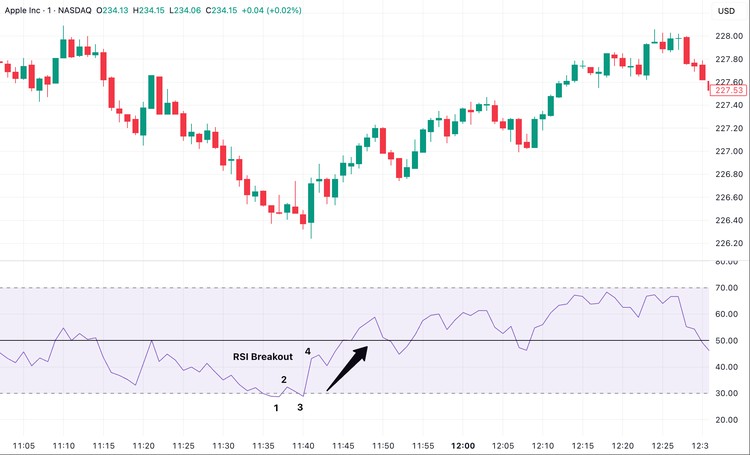Click the red 227.53 current price tag
The image size is (750, 455).
point(729,91)
